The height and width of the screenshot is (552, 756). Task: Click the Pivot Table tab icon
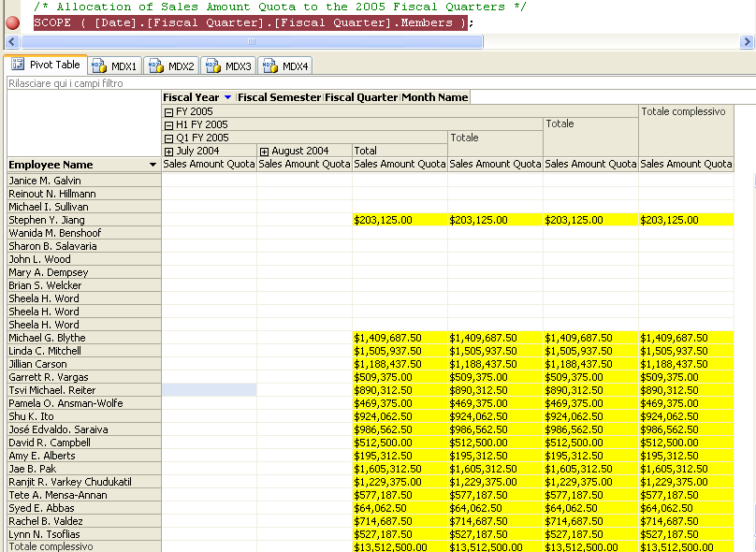[18, 65]
